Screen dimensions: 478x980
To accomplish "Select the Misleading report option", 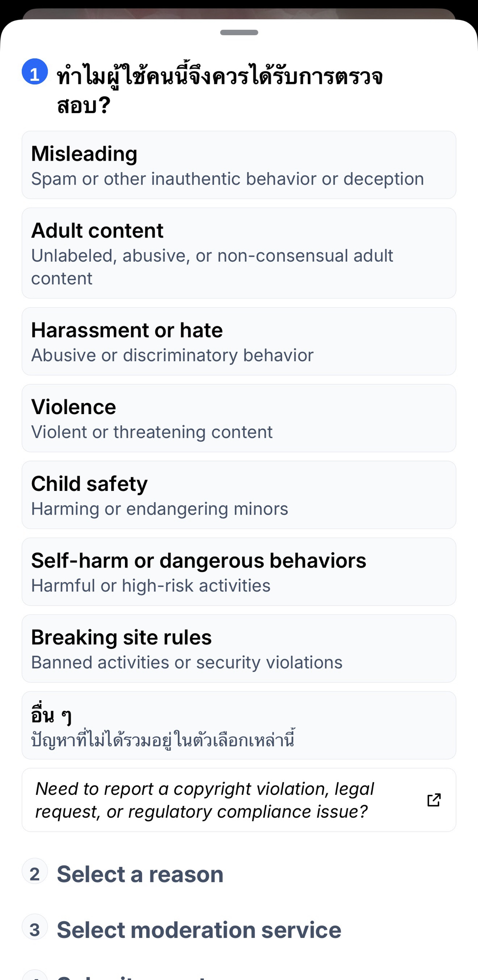I will (239, 165).
